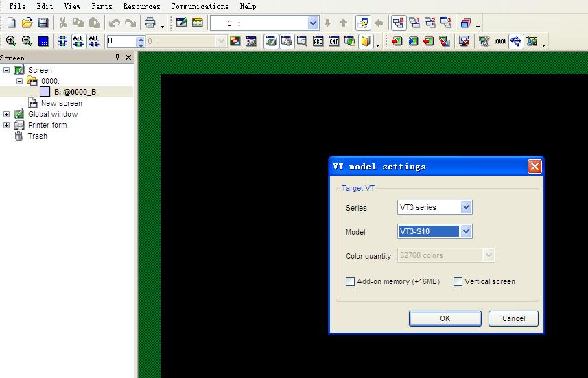Click the New file icon
Screen dimensions: 588x378
coord(11,23)
